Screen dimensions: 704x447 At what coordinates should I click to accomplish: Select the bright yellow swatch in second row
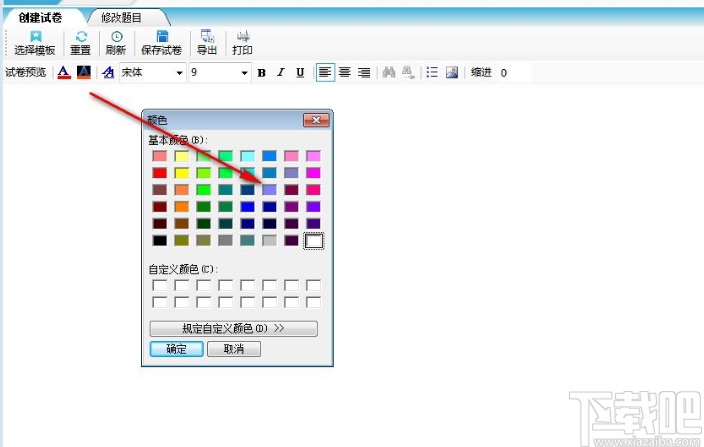click(181, 173)
